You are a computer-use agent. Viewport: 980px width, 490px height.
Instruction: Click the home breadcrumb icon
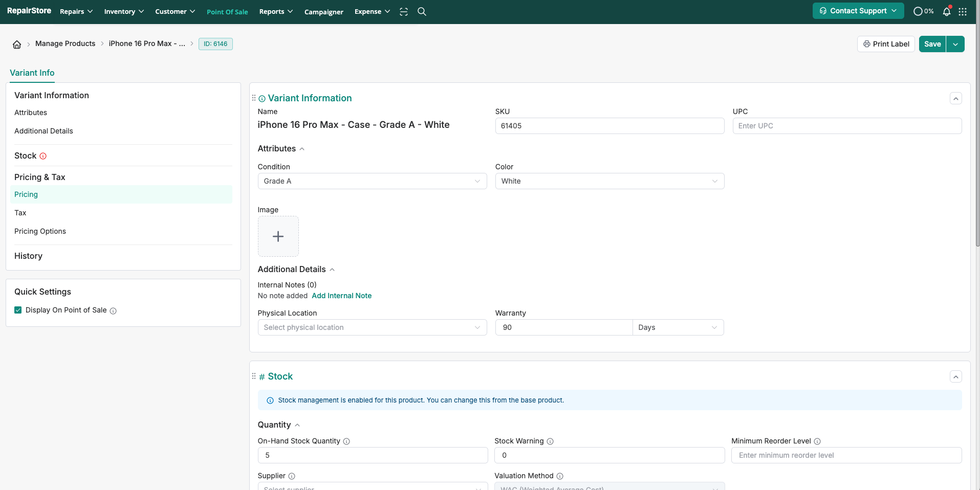click(x=17, y=44)
